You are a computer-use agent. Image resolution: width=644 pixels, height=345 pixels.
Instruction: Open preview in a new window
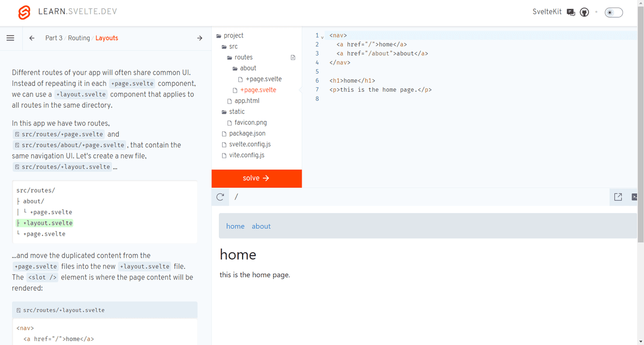(617, 196)
